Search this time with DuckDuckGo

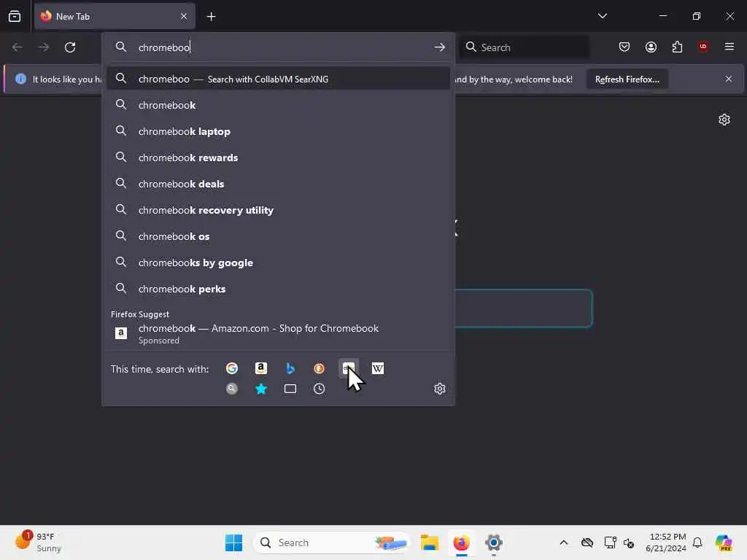[320, 368]
